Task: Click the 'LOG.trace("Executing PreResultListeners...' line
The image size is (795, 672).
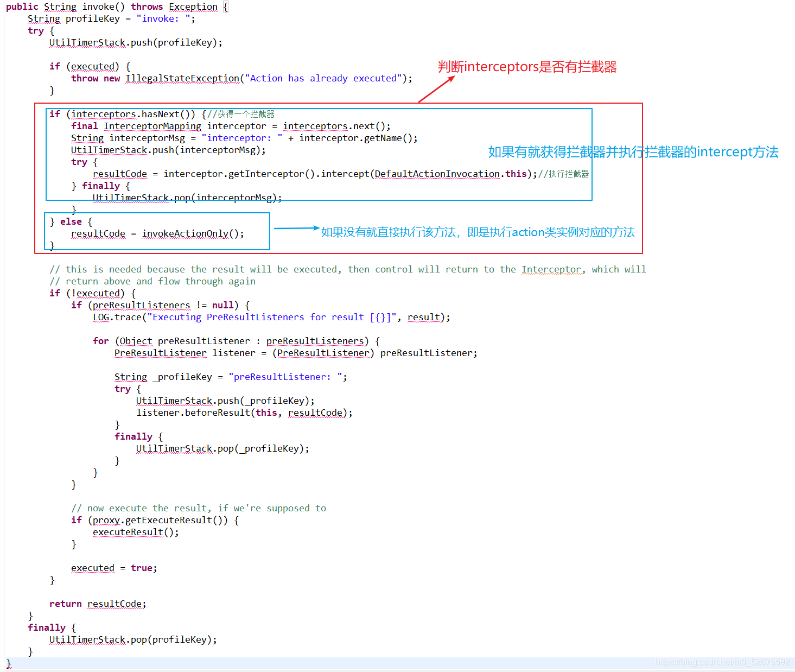Action: (271, 317)
